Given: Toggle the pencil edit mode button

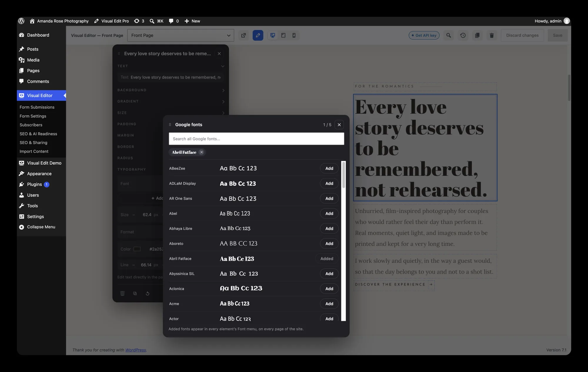Looking at the screenshot, I should [x=258, y=35].
